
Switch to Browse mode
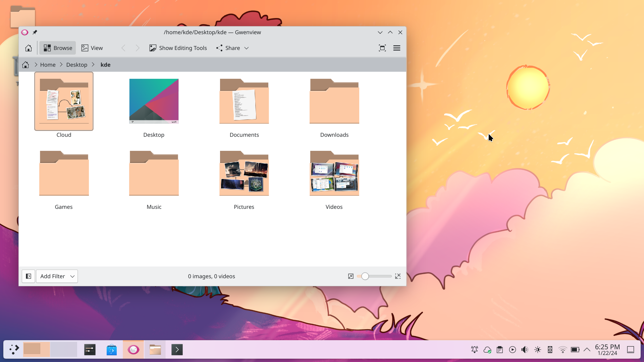coord(58,48)
